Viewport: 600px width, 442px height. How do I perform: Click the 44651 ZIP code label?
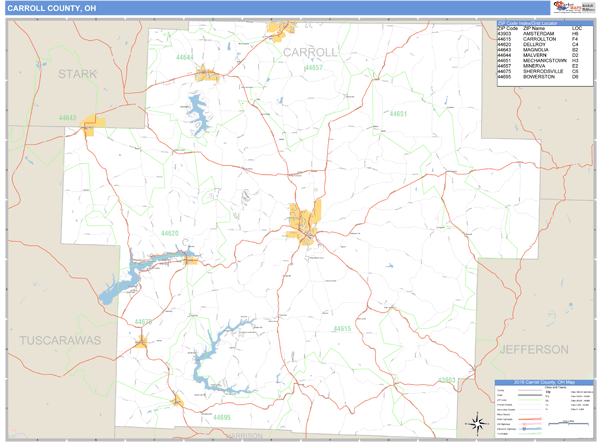pyautogui.click(x=398, y=114)
